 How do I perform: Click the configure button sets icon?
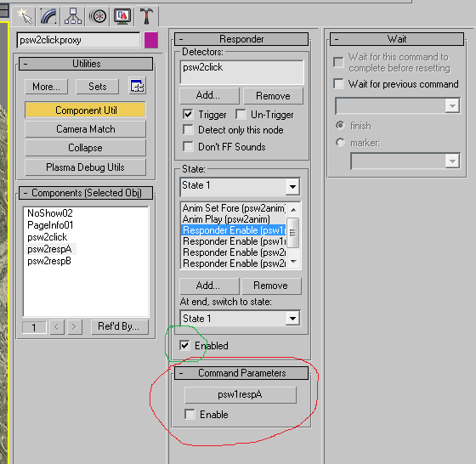click(x=138, y=86)
